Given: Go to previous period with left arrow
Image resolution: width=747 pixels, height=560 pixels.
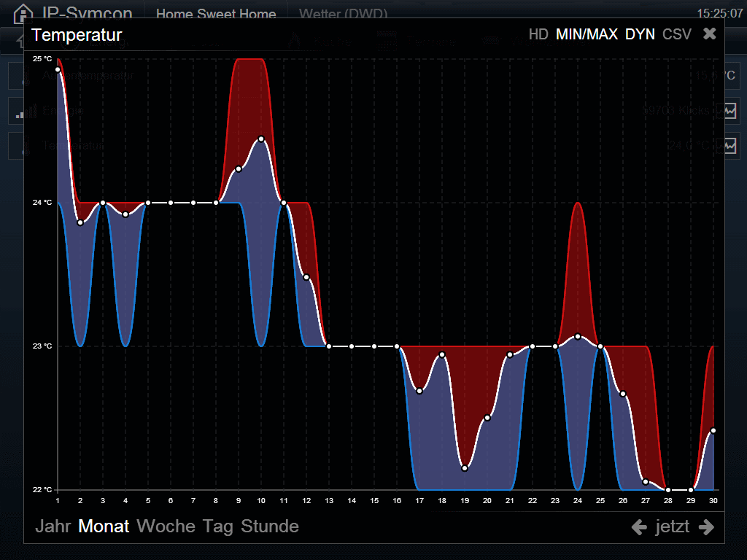Looking at the screenshot, I should [x=639, y=527].
